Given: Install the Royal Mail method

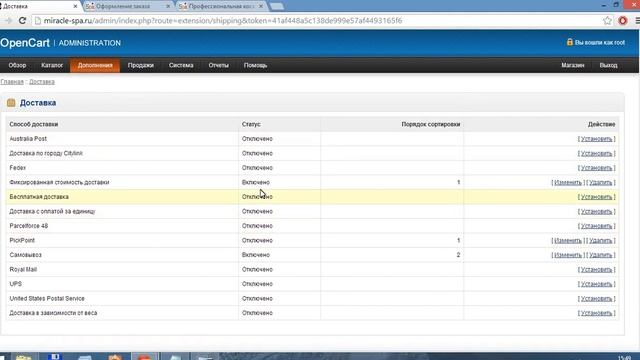Looking at the screenshot, I should click(596, 269).
